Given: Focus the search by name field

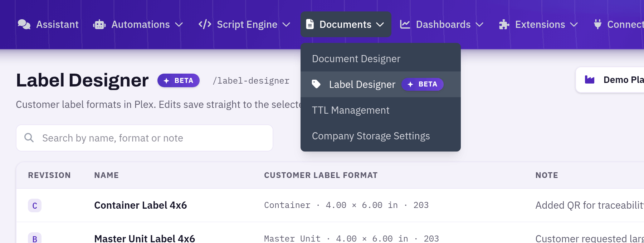Looking at the screenshot, I should tap(145, 138).
